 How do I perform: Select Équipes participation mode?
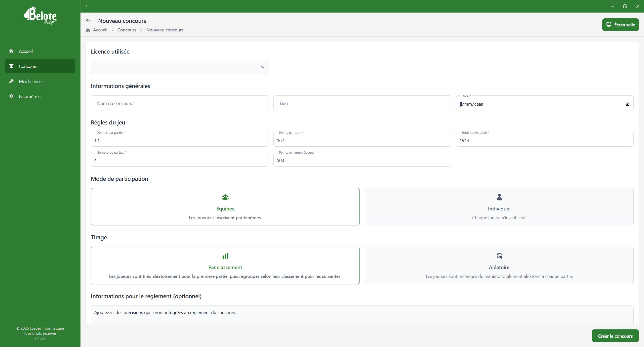point(225,207)
